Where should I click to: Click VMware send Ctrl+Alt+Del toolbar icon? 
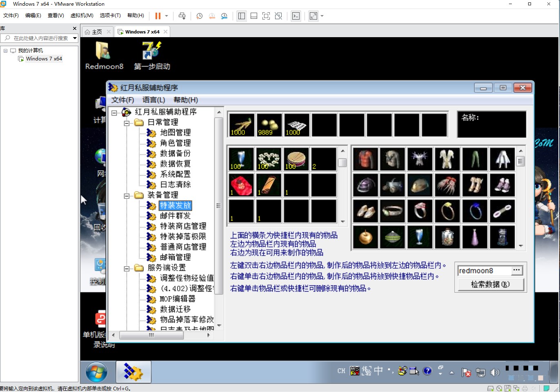pos(182,16)
